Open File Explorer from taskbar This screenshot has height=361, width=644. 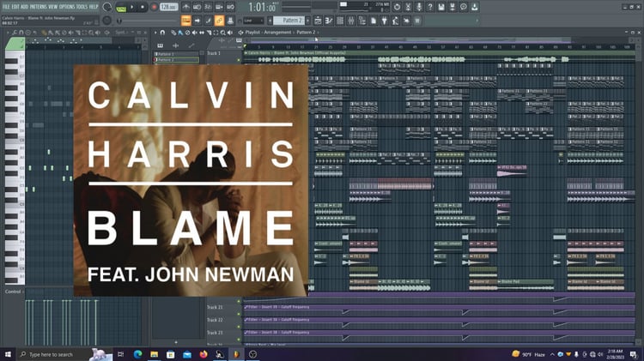pos(154,354)
